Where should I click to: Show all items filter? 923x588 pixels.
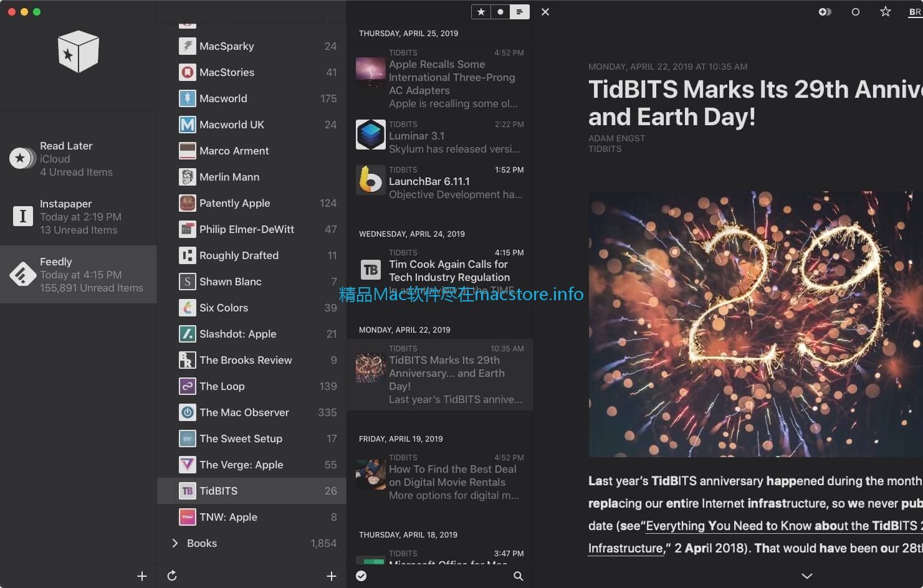520,12
